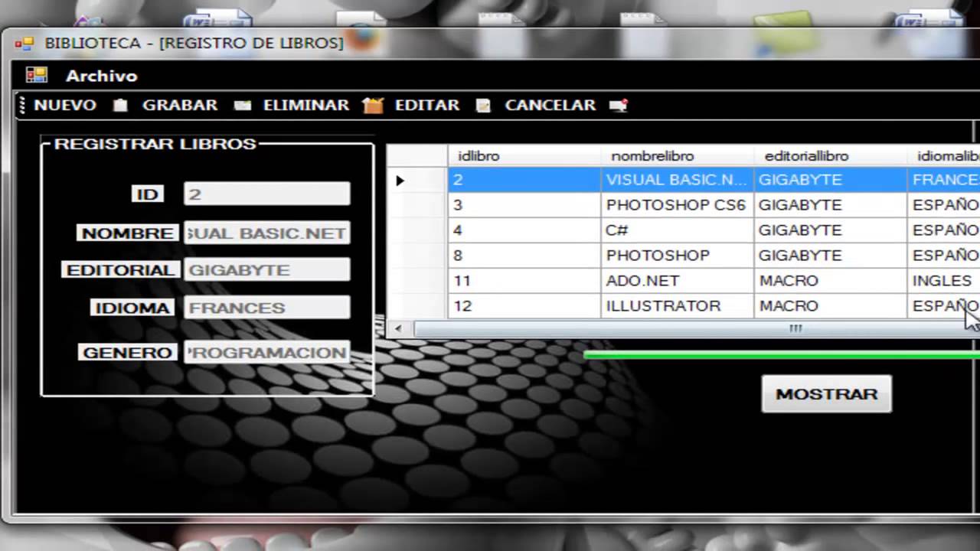The image size is (980, 551).
Task: Click the FRANCE... cell in row 2
Action: pos(943,180)
